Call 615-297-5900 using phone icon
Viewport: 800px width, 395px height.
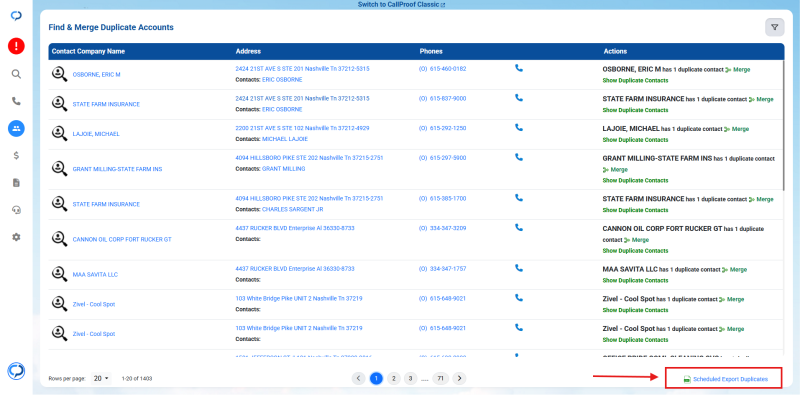(x=519, y=157)
